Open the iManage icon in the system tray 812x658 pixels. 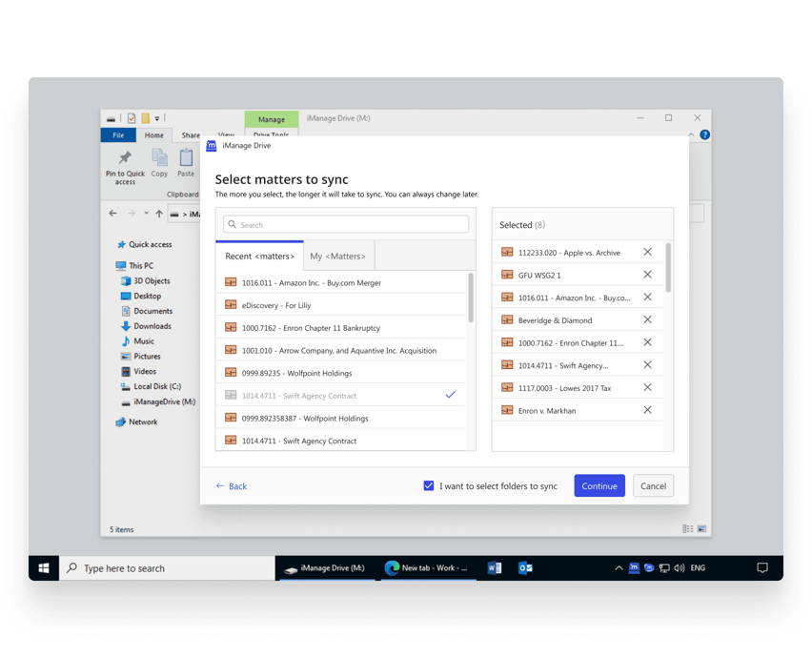(x=633, y=567)
